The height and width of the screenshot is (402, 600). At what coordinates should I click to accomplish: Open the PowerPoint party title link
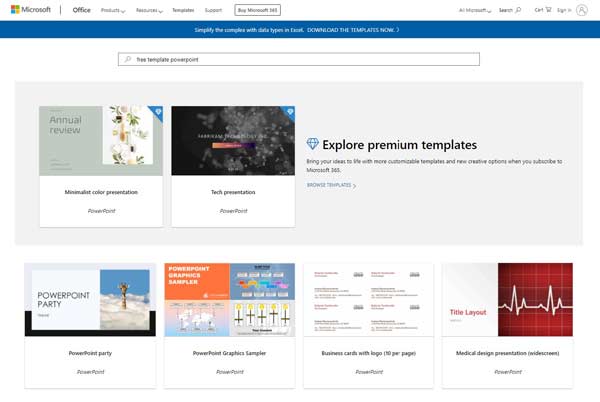[90, 353]
